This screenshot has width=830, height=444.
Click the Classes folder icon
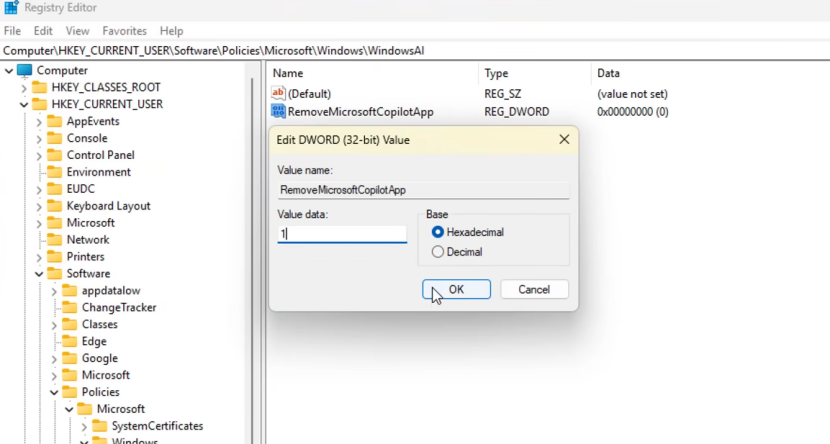(x=69, y=324)
